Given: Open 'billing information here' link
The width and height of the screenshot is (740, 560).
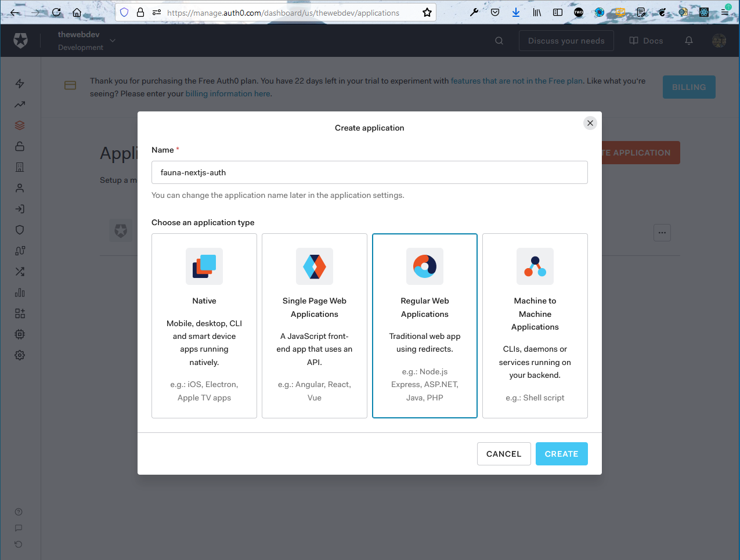Looking at the screenshot, I should pos(228,93).
